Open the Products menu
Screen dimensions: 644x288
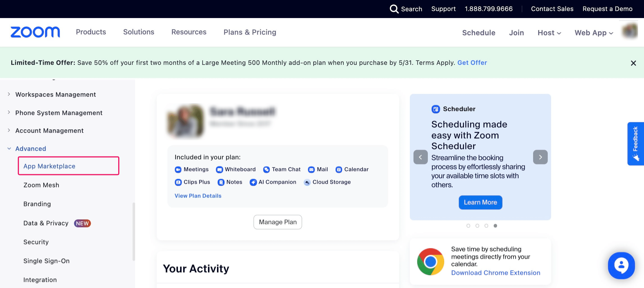click(91, 32)
